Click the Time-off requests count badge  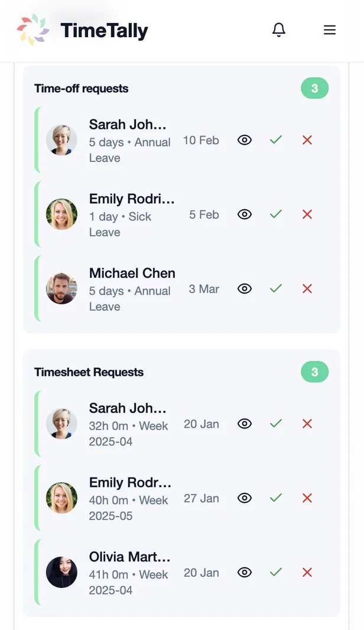click(315, 89)
